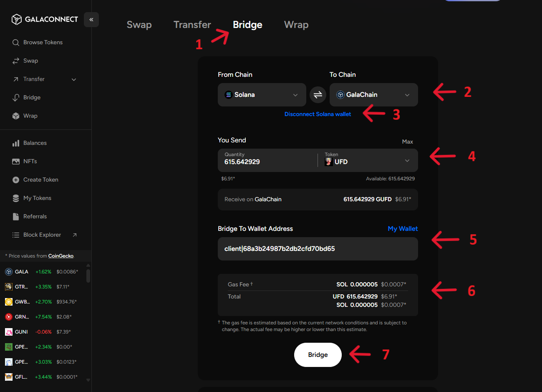Click GUNI change '-0.06%'
Screen dimensions: 542x392
pos(43,332)
